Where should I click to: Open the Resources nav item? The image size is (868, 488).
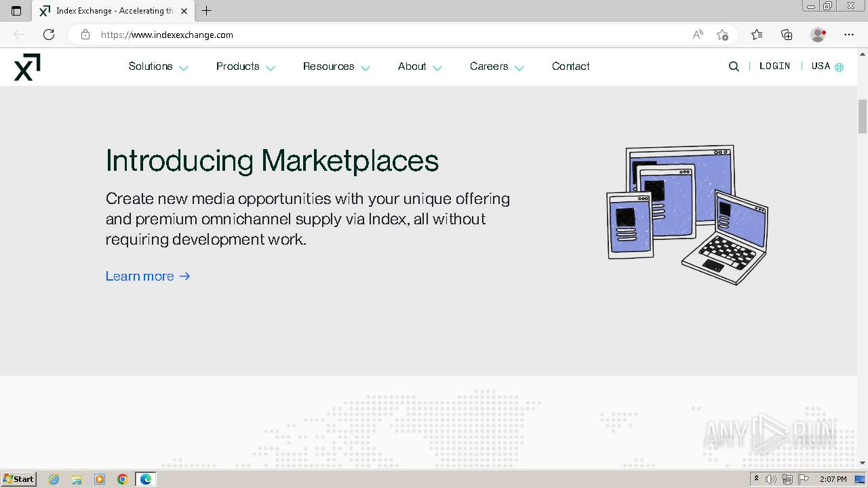point(329,66)
